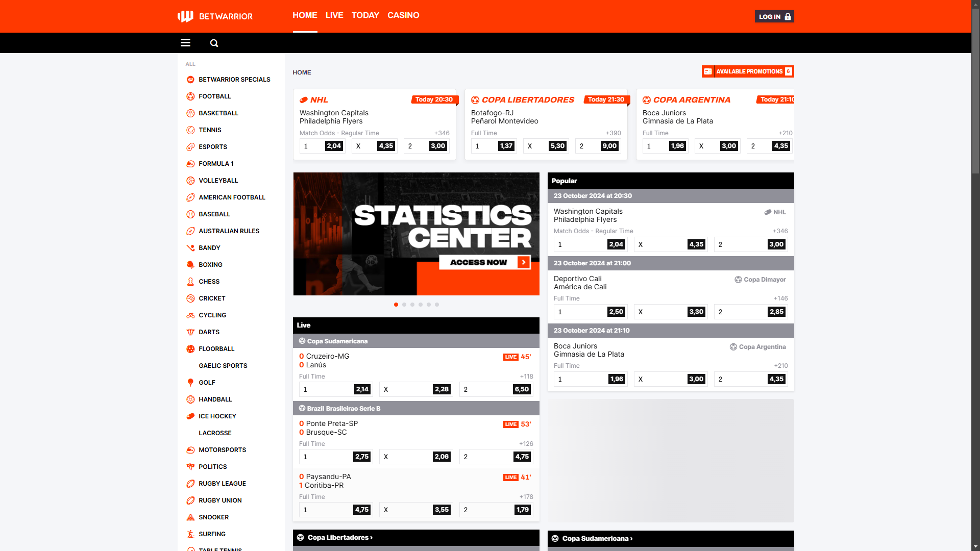The height and width of the screenshot is (551, 980).
Task: Select the Tennis sidebar icon
Action: point(190,130)
